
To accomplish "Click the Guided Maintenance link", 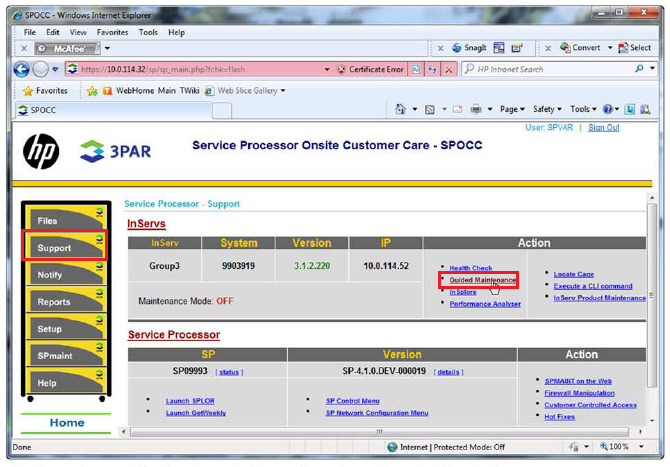I will point(482,280).
